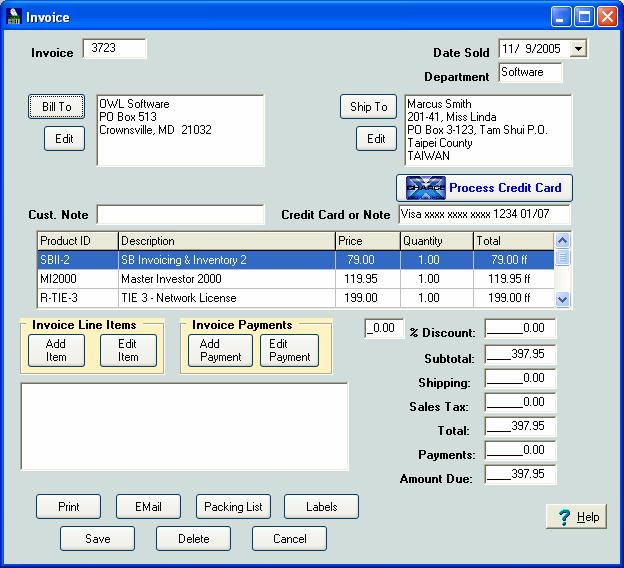Click the Subtotal field 397.95

coord(520,354)
